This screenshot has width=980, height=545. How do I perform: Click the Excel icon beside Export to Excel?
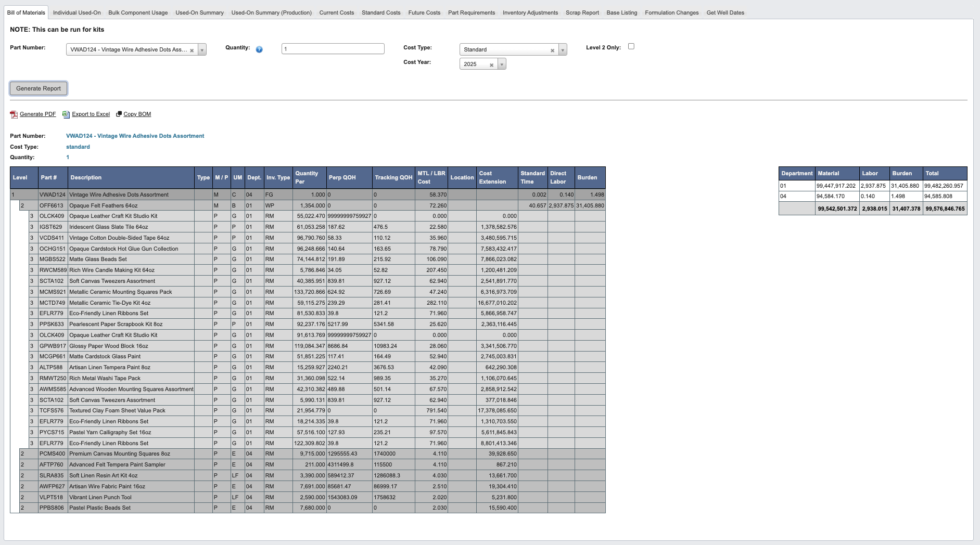[66, 114]
